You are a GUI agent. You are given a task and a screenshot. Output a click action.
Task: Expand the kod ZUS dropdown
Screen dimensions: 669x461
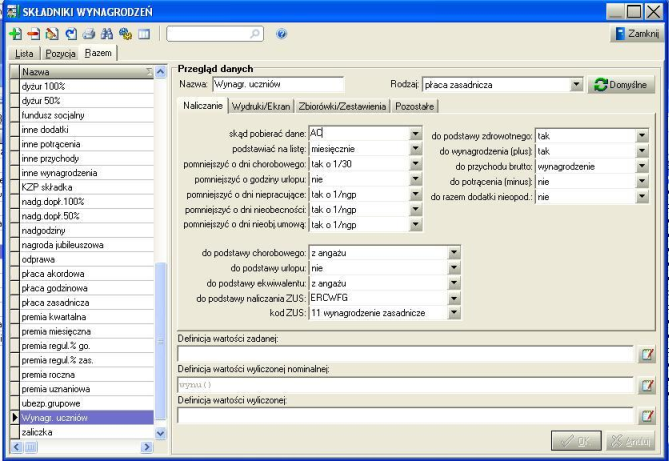(454, 313)
